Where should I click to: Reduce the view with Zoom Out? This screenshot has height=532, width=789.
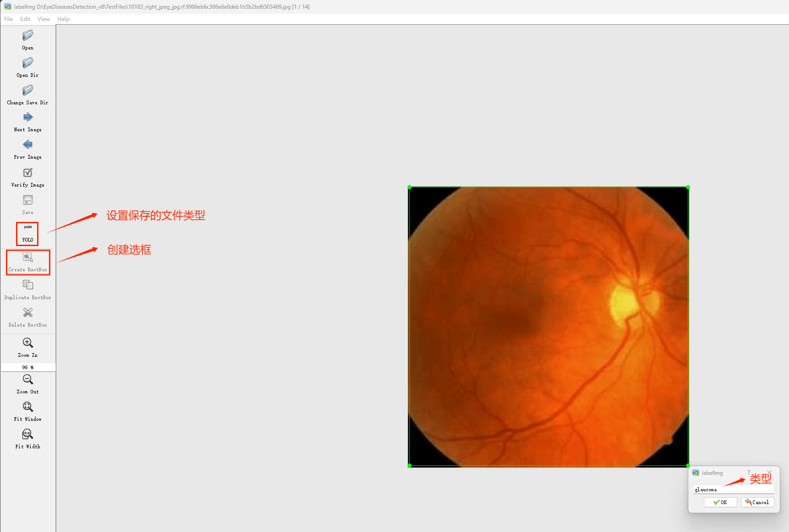click(27, 384)
